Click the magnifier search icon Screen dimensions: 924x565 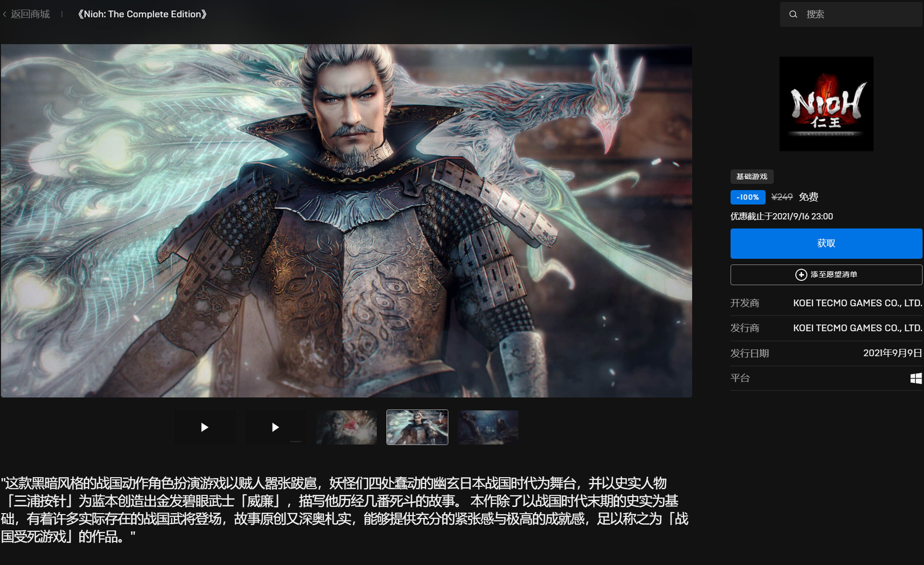(793, 14)
